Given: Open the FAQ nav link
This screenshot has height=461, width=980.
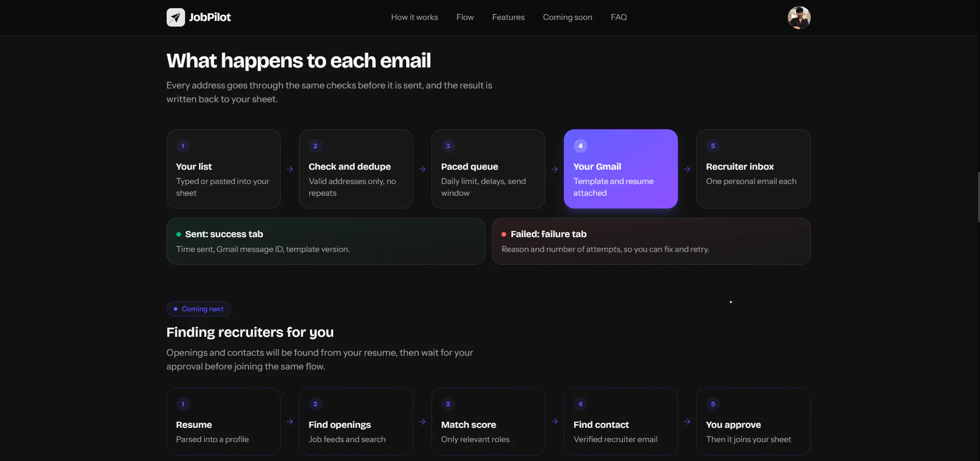Looking at the screenshot, I should (x=619, y=17).
